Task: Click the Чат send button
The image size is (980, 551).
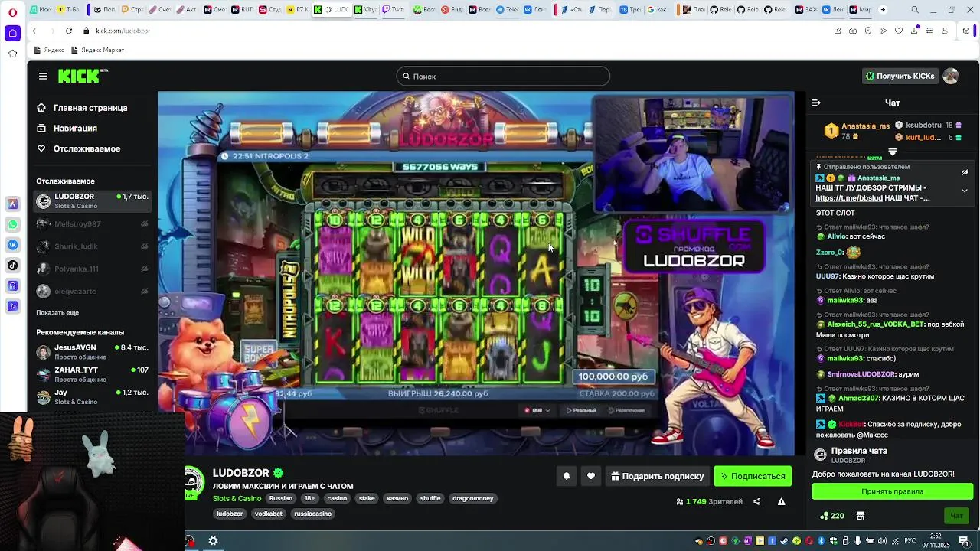Action: coord(957,516)
